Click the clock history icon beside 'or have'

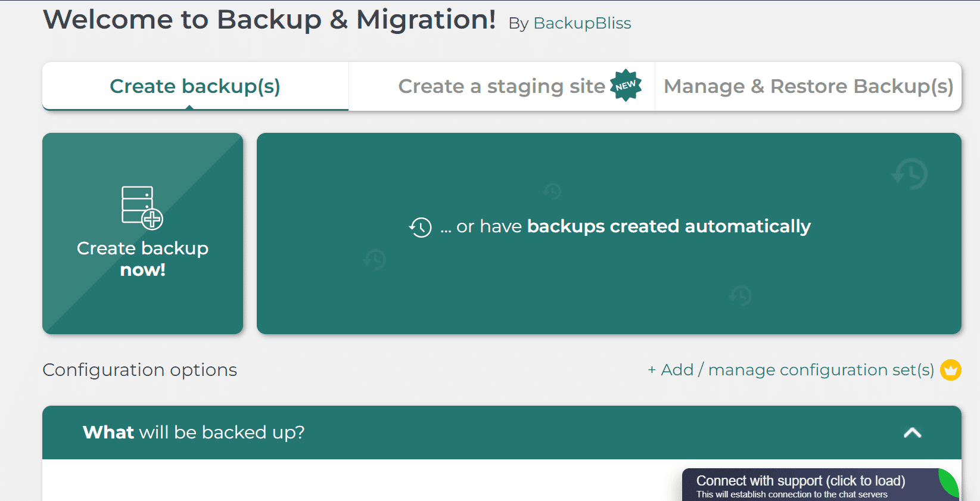[x=420, y=227]
